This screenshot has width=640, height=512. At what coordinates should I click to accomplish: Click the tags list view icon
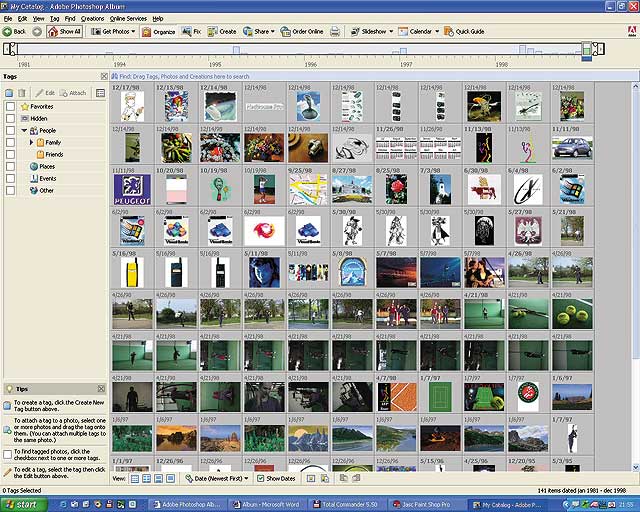tap(100, 93)
